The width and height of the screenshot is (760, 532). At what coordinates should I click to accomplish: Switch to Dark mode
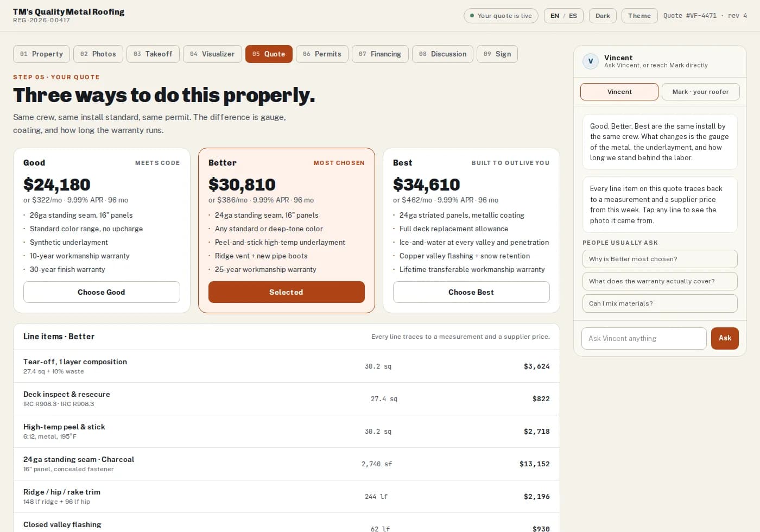[x=603, y=16]
